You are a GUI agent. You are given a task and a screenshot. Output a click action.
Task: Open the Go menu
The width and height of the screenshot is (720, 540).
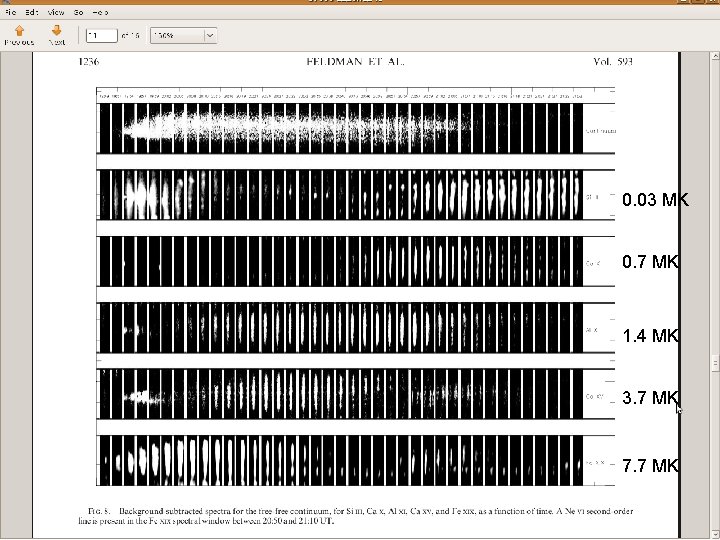(x=79, y=12)
